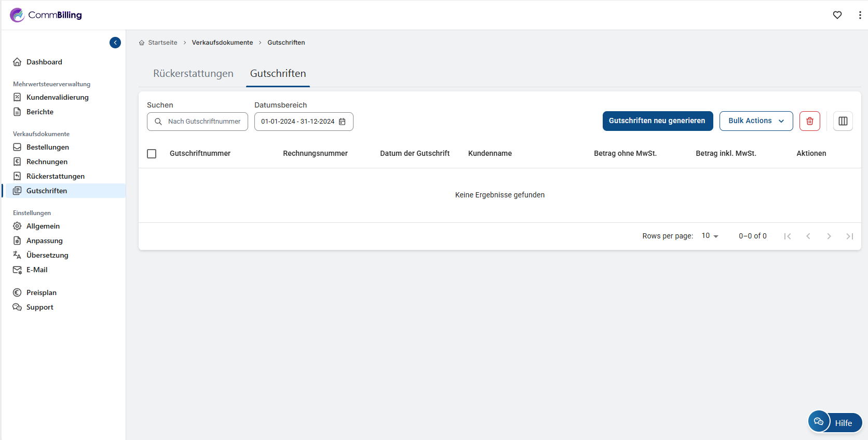Click the red trash delete icon
This screenshot has width=868, height=440.
pyautogui.click(x=809, y=121)
